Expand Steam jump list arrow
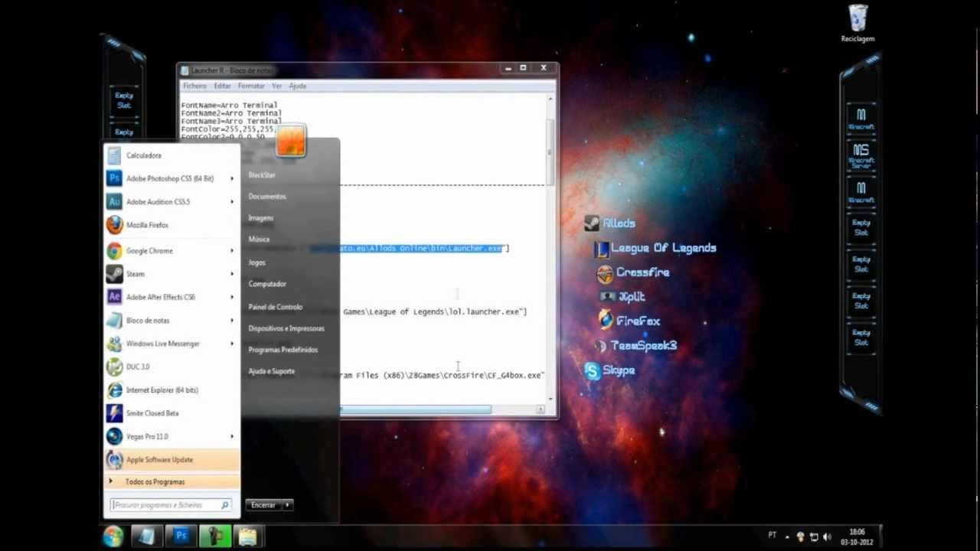Viewport: 980px width, 551px height. pos(232,273)
